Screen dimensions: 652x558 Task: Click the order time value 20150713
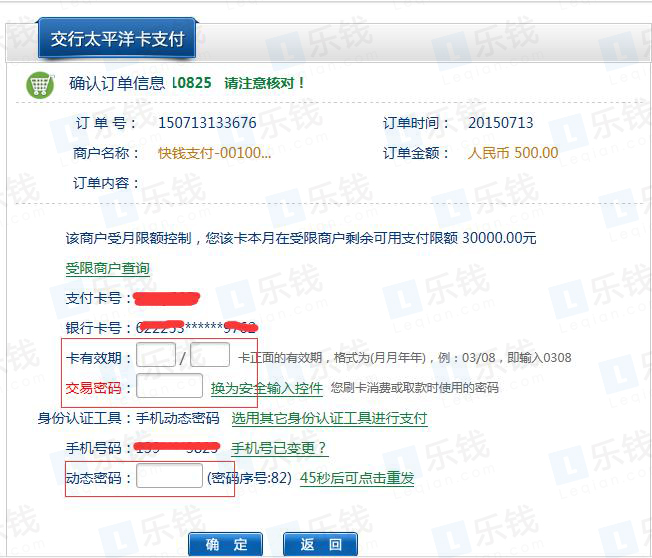(500, 123)
